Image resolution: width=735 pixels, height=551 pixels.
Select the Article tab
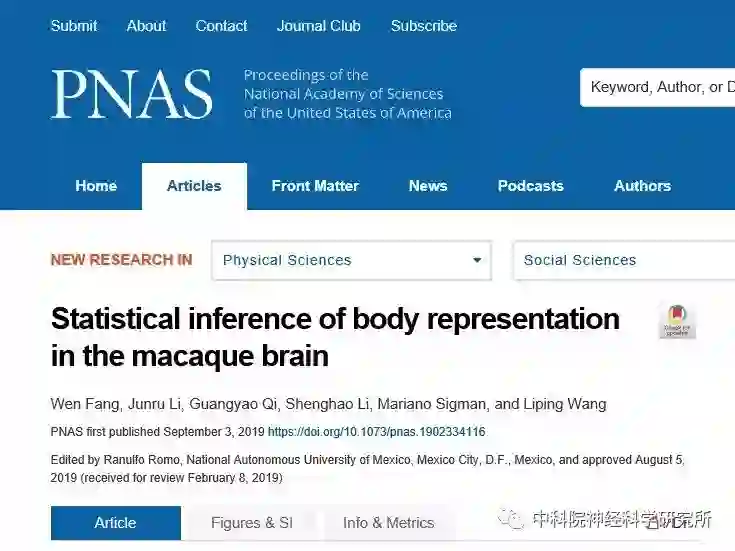[x=116, y=523]
